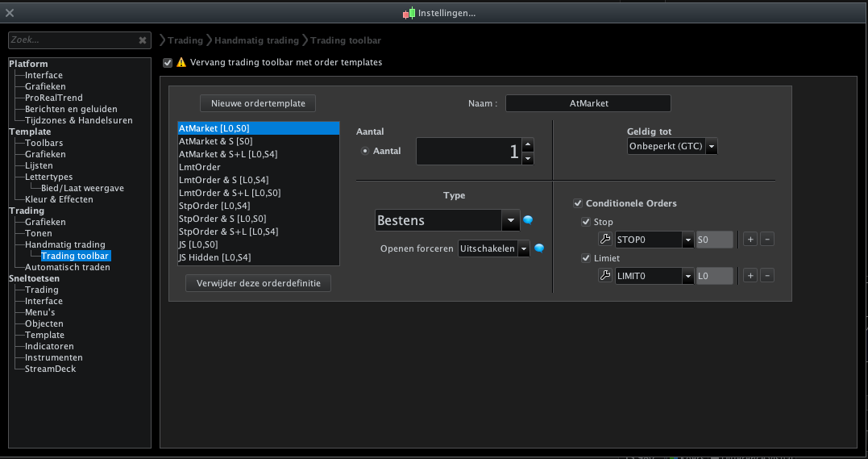Select the Aantal radio button
Viewport: 868px width, 459px height.
[365, 151]
